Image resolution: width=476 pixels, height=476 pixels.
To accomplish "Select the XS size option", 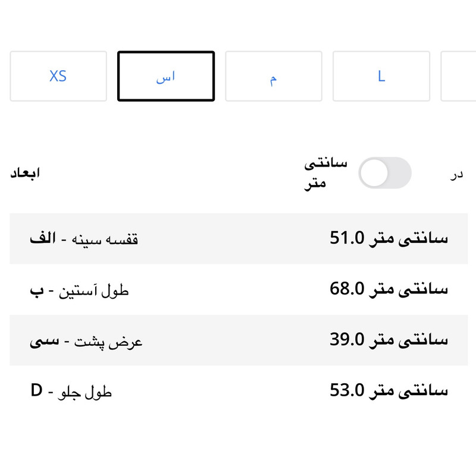I will click(x=58, y=76).
